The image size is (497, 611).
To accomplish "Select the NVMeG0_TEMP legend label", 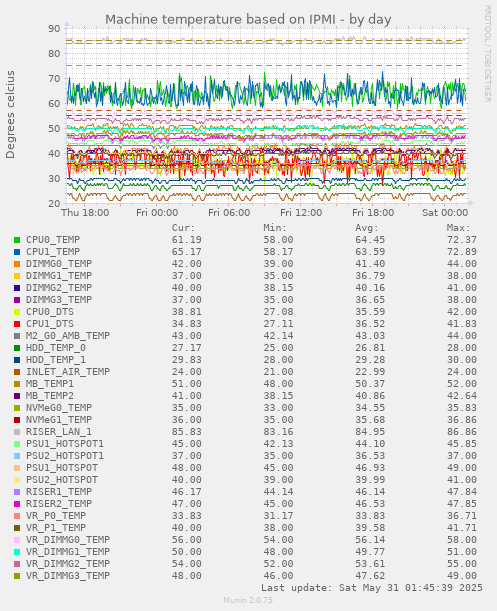I will click(x=59, y=408).
